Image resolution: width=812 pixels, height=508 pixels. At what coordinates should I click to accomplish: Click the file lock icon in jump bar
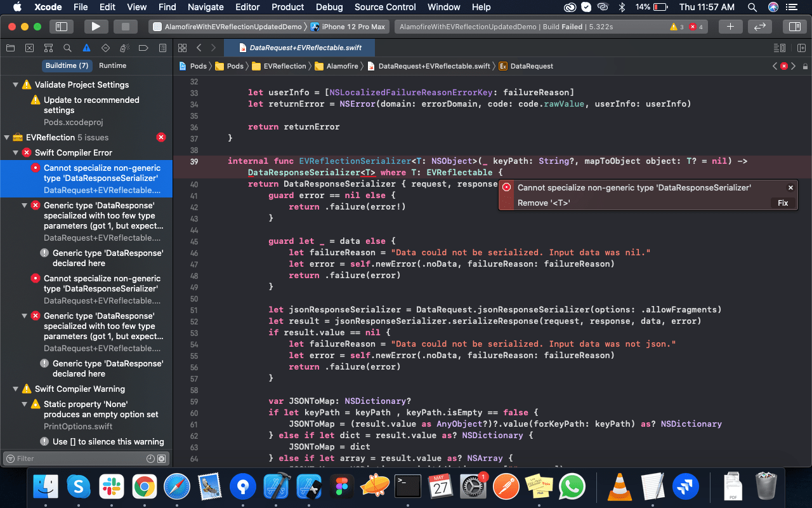coord(805,66)
